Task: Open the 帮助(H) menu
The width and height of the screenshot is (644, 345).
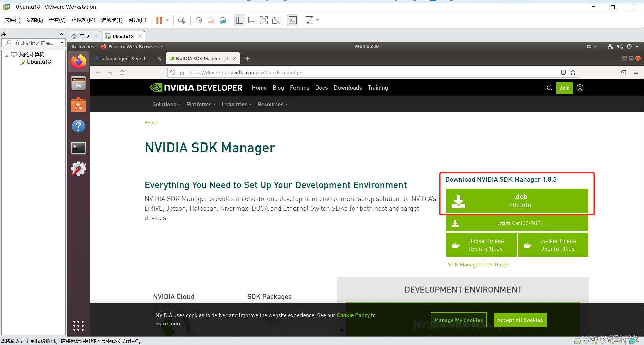Action: coord(138,20)
